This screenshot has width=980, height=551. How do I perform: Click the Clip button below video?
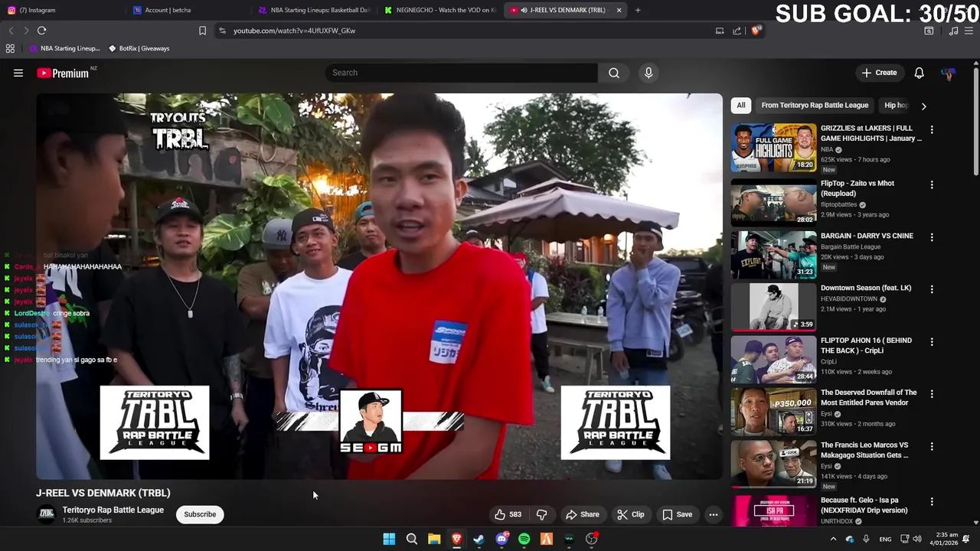(x=631, y=514)
